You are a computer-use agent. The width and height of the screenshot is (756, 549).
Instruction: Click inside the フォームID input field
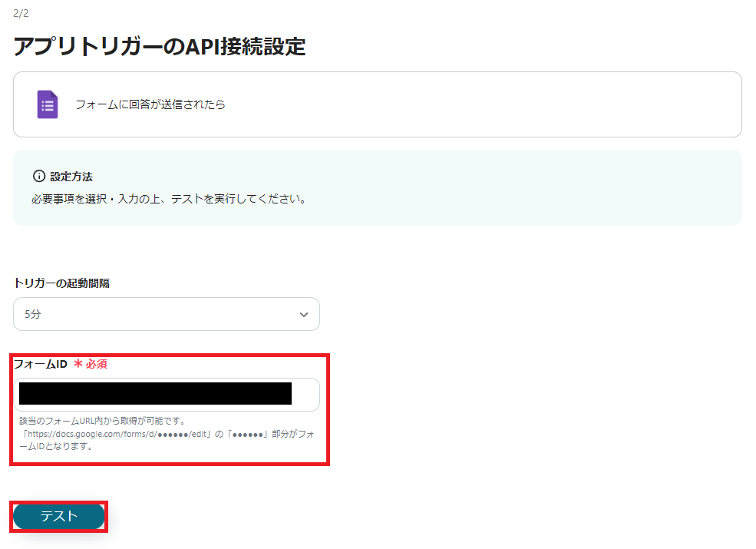(167, 394)
